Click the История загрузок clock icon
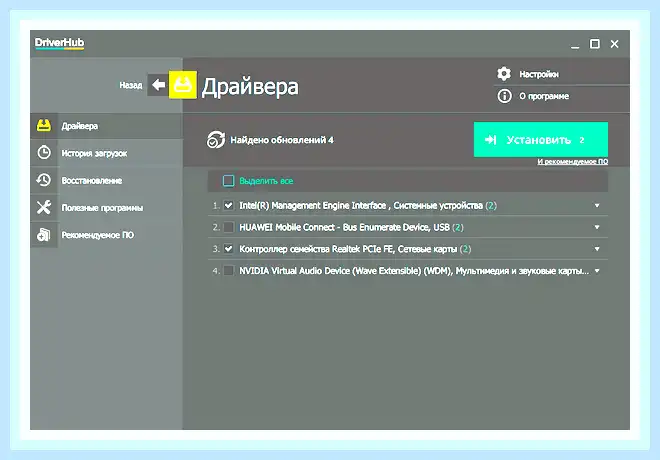 click(44, 152)
